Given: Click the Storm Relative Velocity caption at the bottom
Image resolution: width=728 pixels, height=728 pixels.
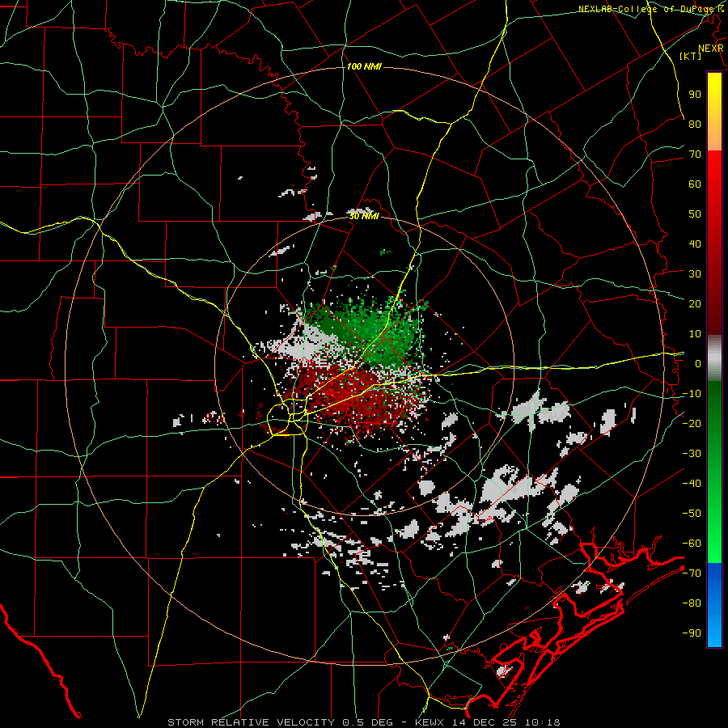Looking at the screenshot, I should pyautogui.click(x=364, y=722).
